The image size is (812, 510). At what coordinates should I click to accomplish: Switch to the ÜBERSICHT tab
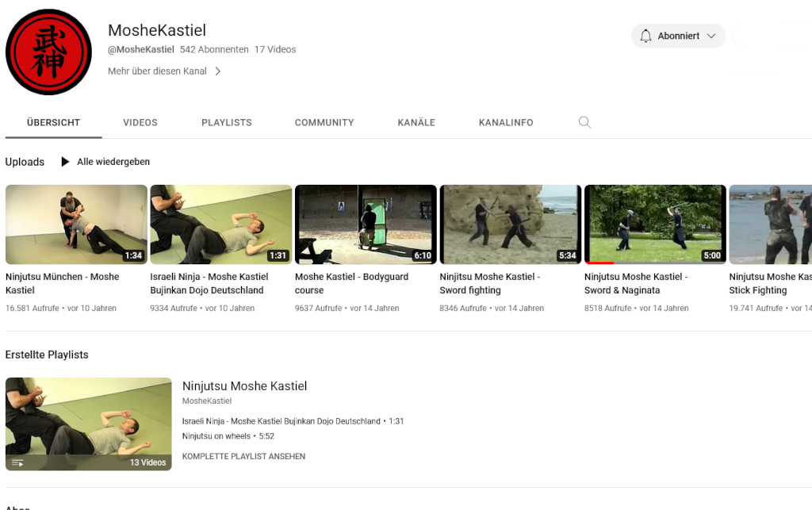click(x=53, y=123)
